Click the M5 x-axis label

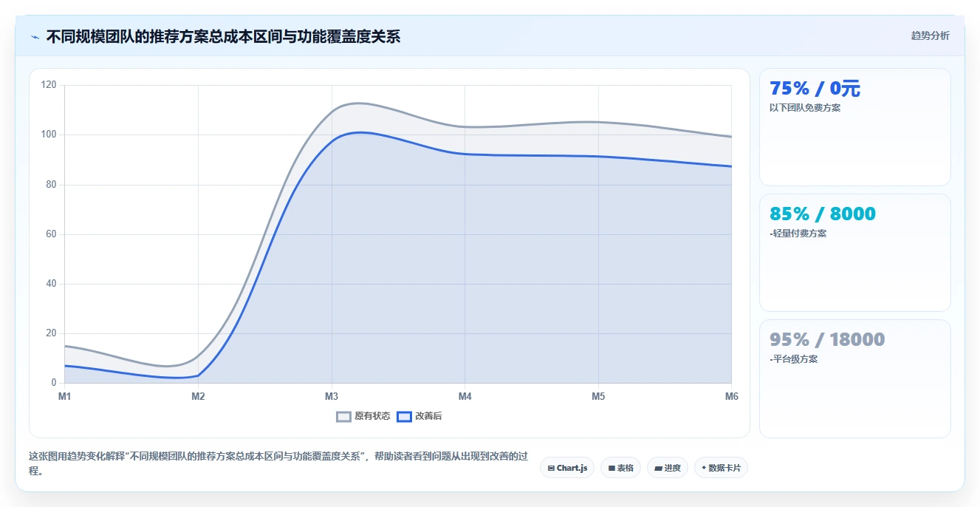[598, 397]
